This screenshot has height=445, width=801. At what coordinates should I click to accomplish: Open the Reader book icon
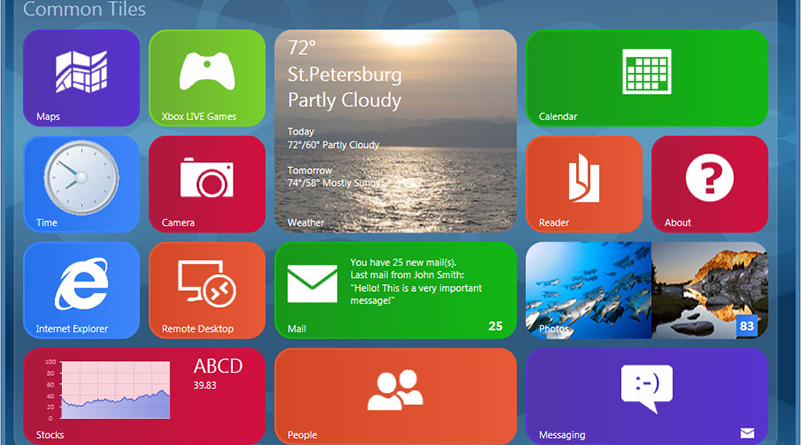point(583,178)
